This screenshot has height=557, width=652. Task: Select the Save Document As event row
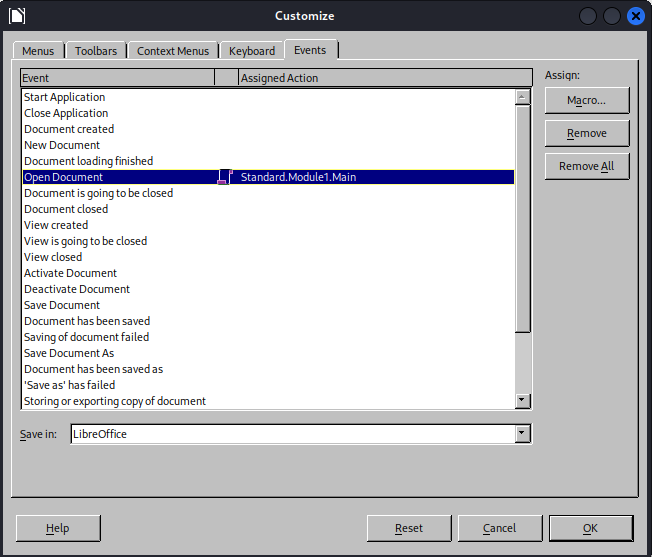pos(69,353)
